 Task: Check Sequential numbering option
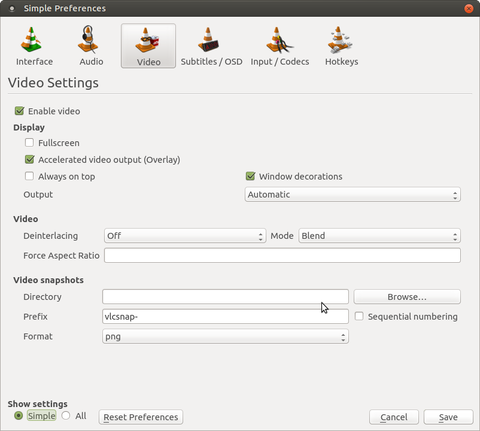click(x=359, y=316)
